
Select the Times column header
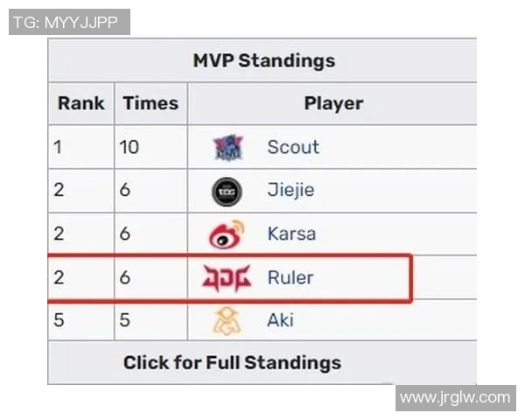pyautogui.click(x=150, y=103)
